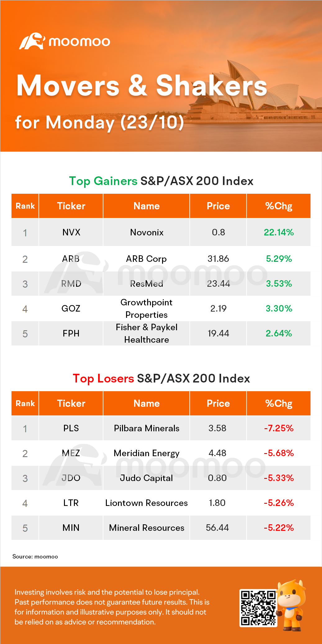322x644 pixels.
Task: Click the Fisher & Paykel Healthcare entry
Action: (147, 333)
